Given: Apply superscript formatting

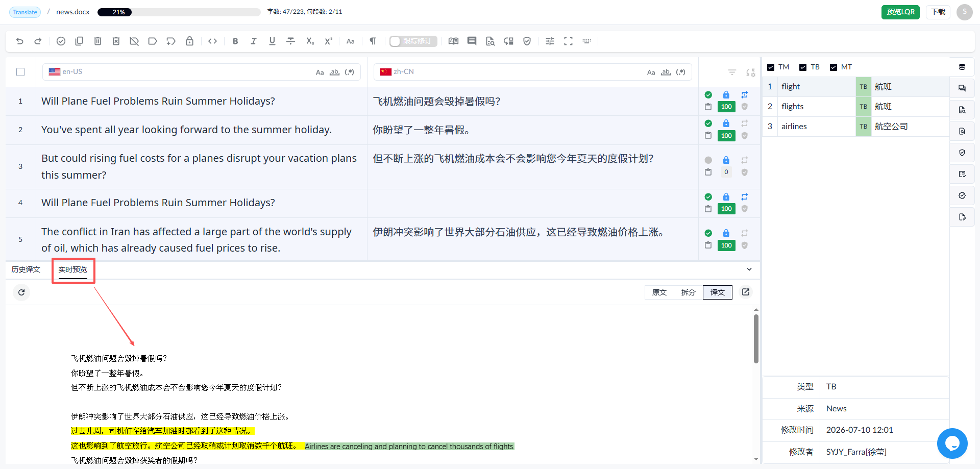Looking at the screenshot, I should point(329,41).
